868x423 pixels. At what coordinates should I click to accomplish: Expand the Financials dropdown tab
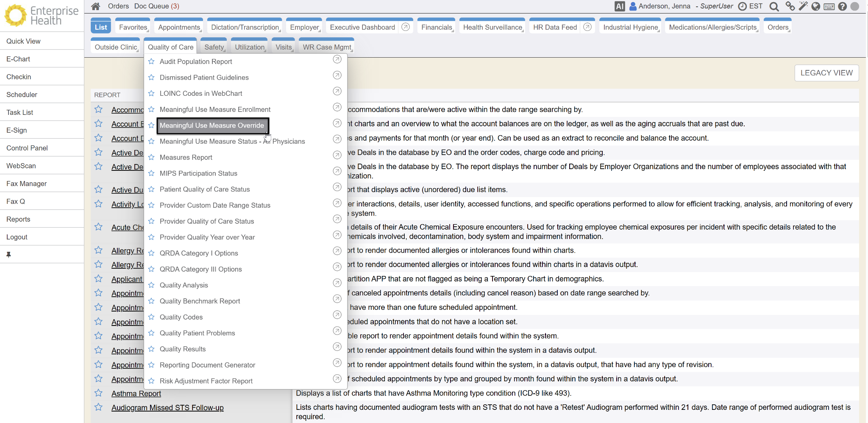point(437,27)
